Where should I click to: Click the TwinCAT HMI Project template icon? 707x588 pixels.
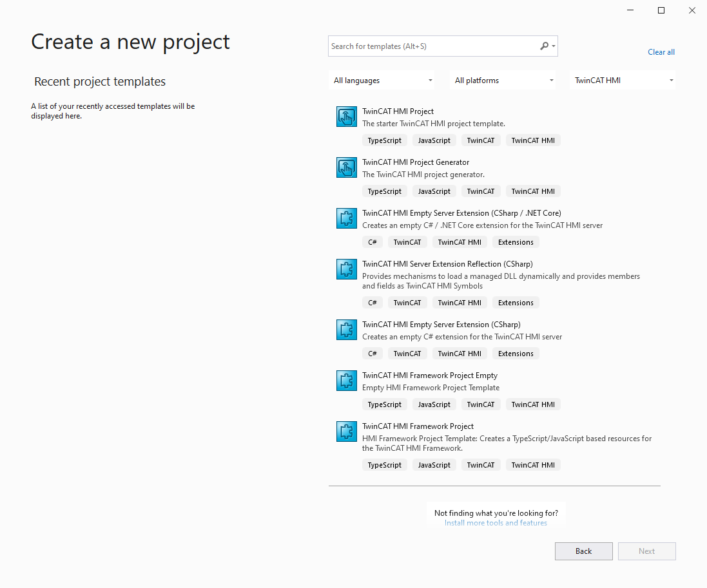[346, 117]
